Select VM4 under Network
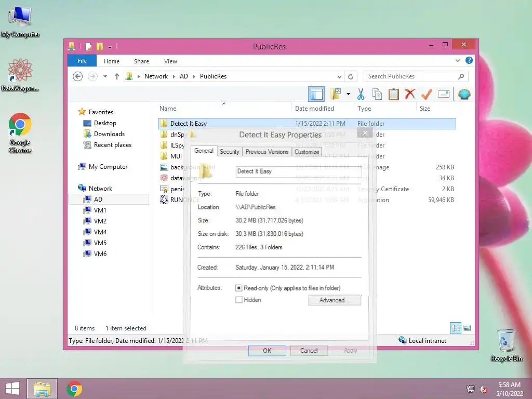This screenshot has height=399, width=532. pyautogui.click(x=100, y=232)
